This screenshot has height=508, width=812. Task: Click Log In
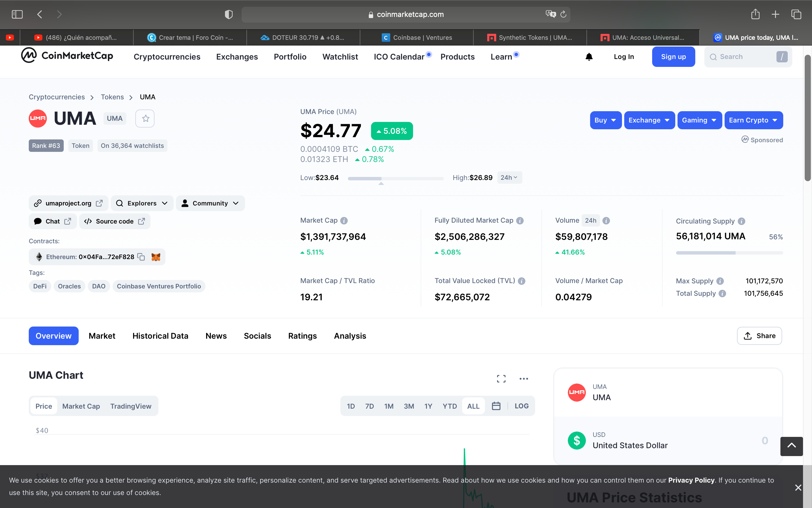click(x=624, y=57)
